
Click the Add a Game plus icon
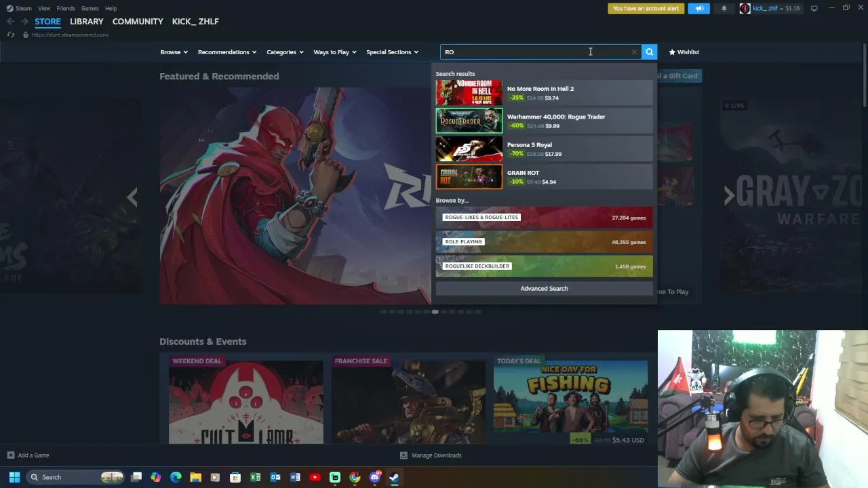[10, 455]
